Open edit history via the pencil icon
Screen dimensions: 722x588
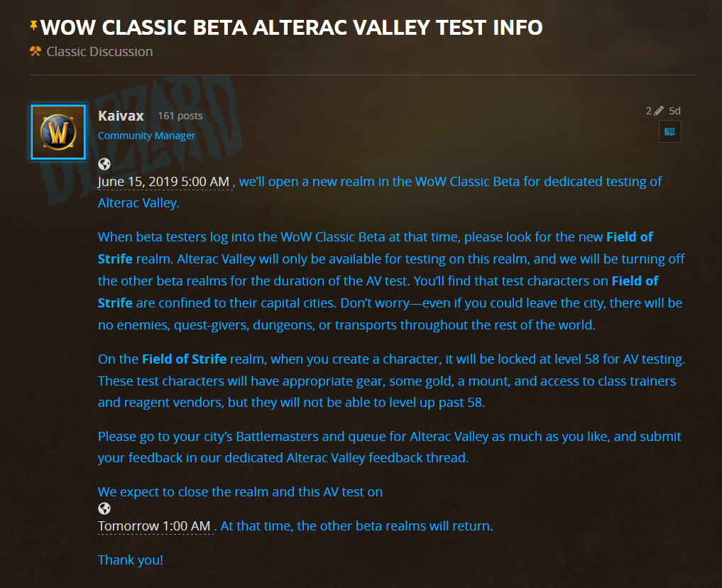click(x=659, y=111)
